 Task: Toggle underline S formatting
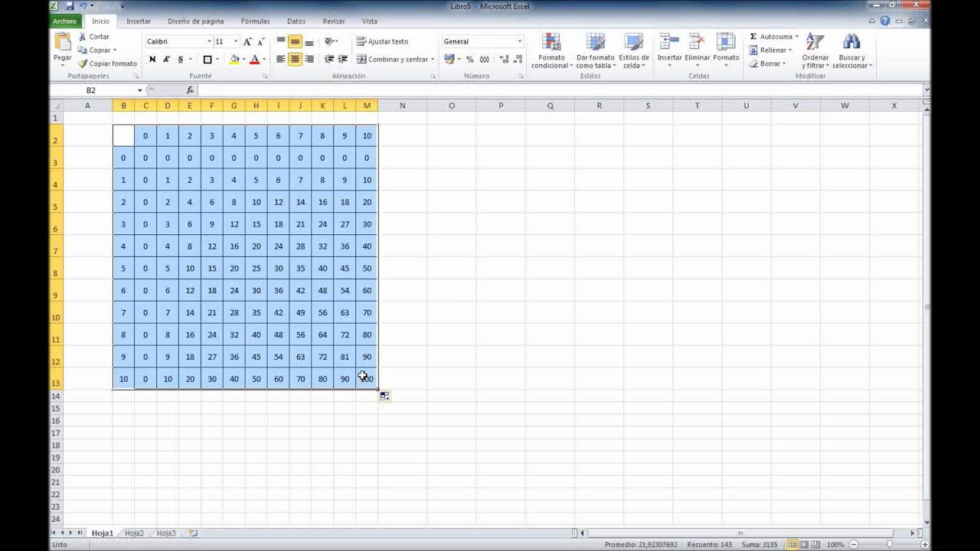coord(180,59)
